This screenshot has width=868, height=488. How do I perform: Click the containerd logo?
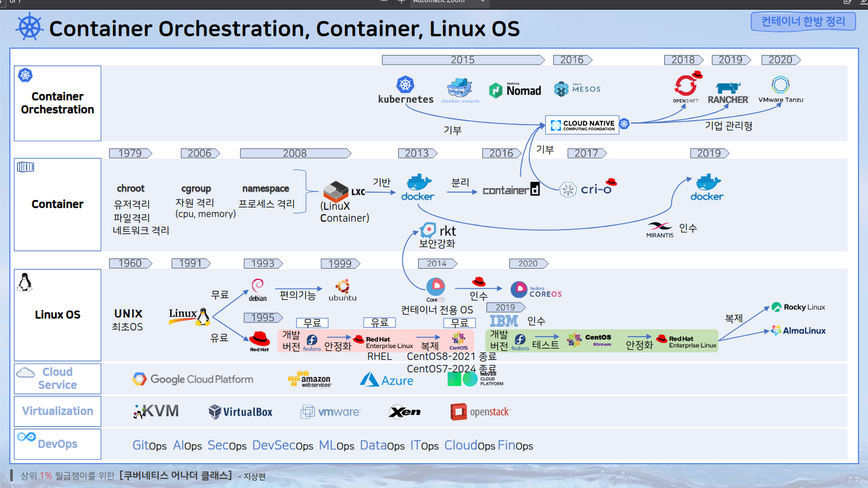point(511,190)
